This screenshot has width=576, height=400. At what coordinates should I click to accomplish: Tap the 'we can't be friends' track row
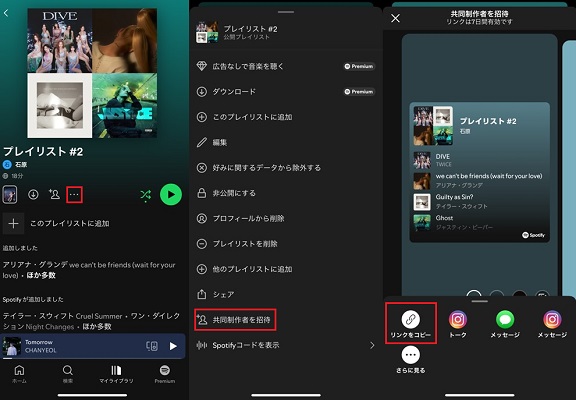tap(480, 181)
